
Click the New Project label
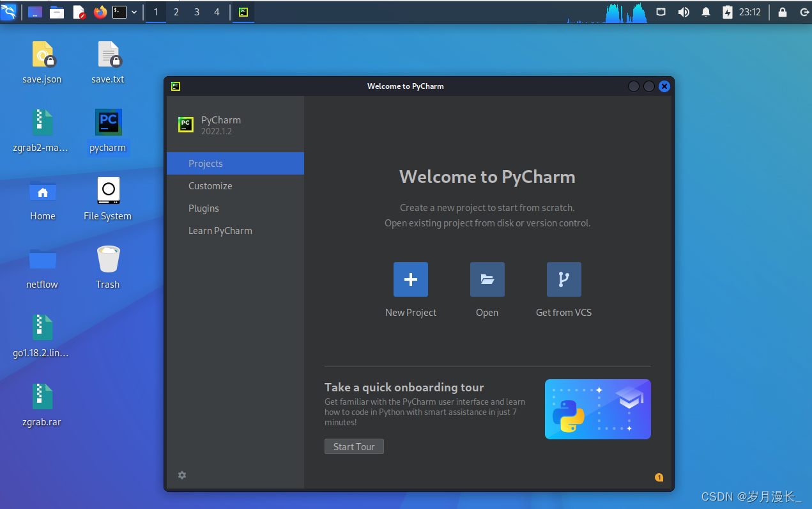click(x=411, y=313)
